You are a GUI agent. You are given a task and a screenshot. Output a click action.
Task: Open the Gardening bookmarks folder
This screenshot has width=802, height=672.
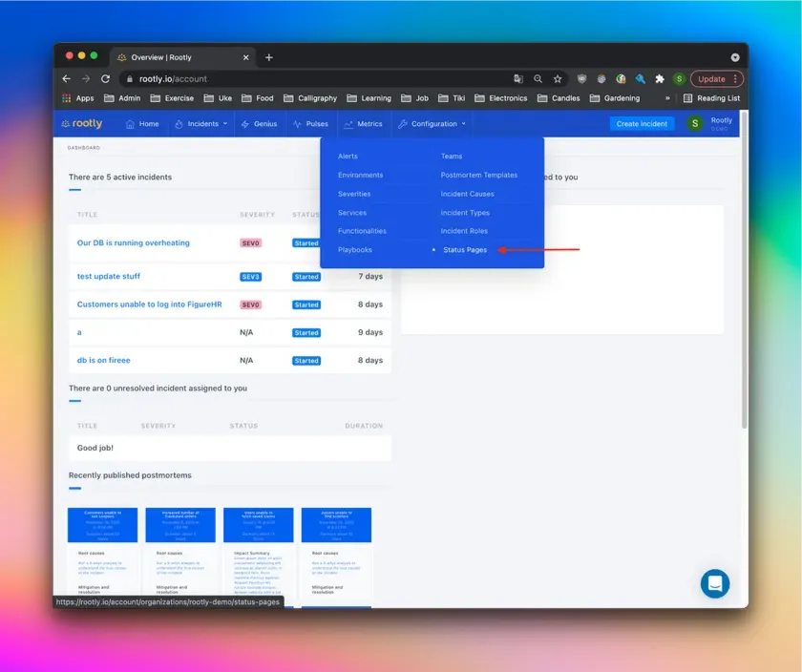(x=614, y=98)
